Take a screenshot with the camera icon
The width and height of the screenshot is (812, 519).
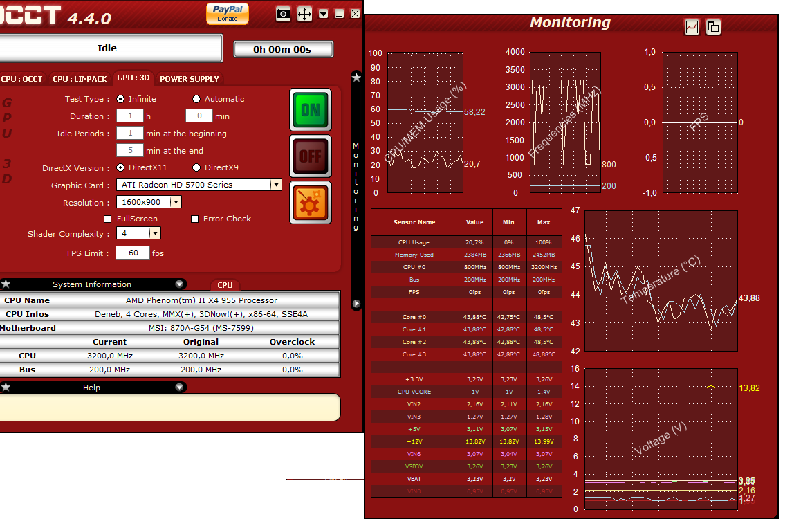tap(283, 14)
